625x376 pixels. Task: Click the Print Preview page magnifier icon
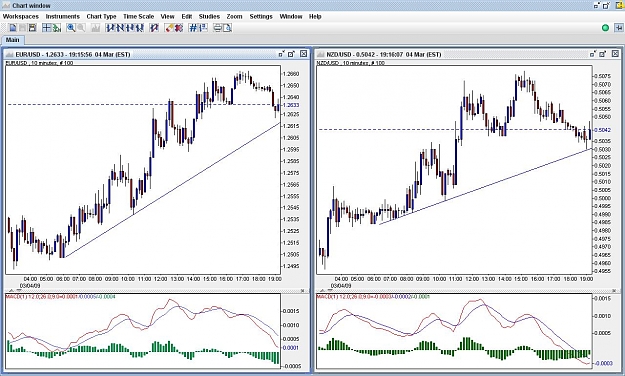click(227, 28)
